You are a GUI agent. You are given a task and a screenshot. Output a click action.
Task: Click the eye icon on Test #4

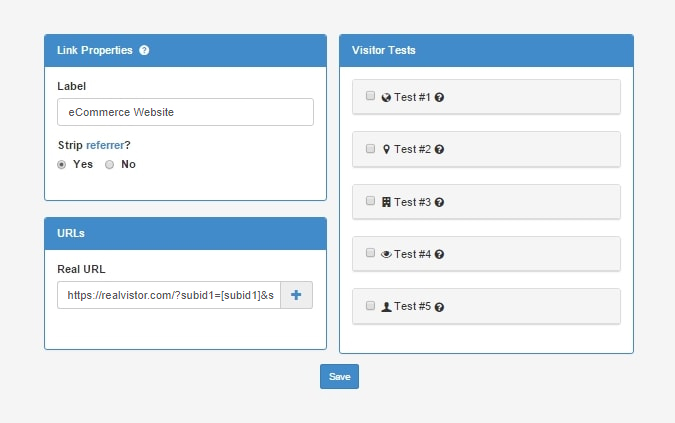pyautogui.click(x=386, y=254)
